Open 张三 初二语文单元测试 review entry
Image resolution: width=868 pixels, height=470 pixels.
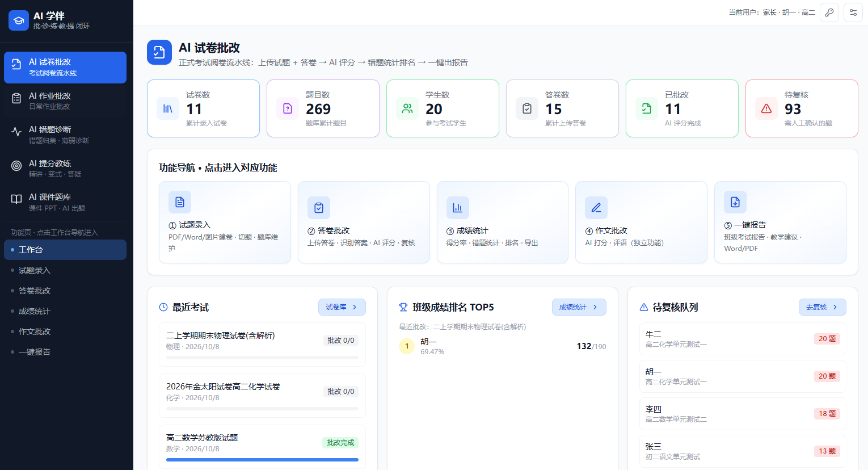tap(743, 451)
